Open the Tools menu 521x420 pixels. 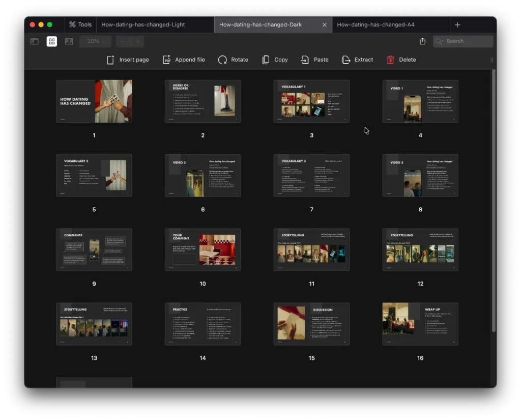[x=80, y=24]
